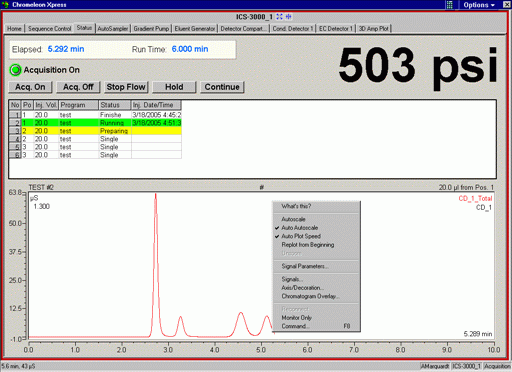
Task: Switch to the Gradient Pump tab
Action: 151,29
